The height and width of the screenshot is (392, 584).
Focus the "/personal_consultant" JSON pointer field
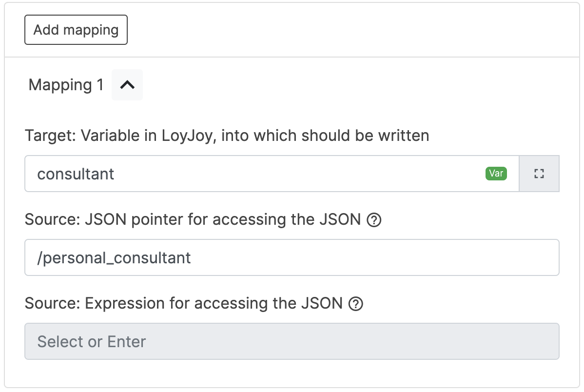(x=292, y=257)
